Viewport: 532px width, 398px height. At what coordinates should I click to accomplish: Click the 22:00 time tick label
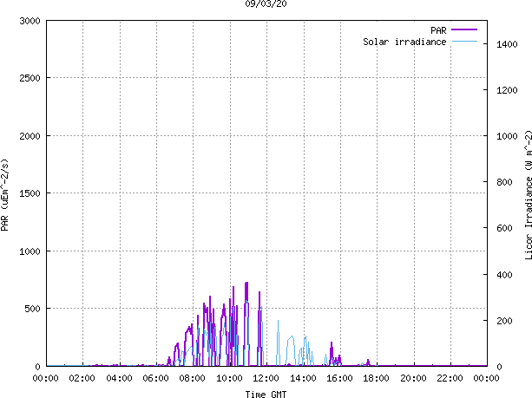pyautogui.click(x=450, y=378)
